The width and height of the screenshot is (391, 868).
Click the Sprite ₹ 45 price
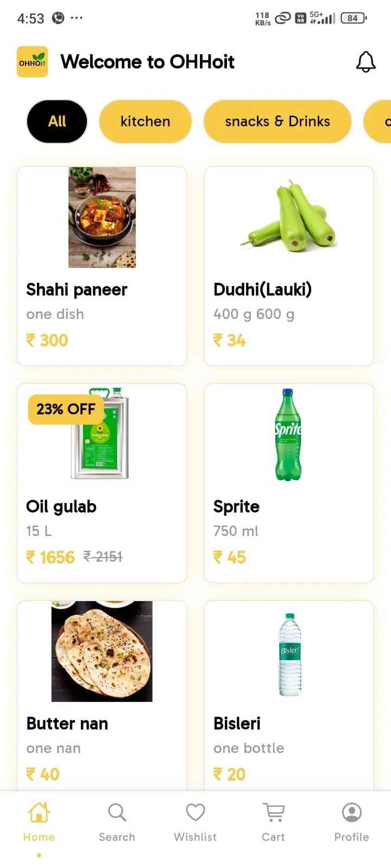tap(229, 557)
